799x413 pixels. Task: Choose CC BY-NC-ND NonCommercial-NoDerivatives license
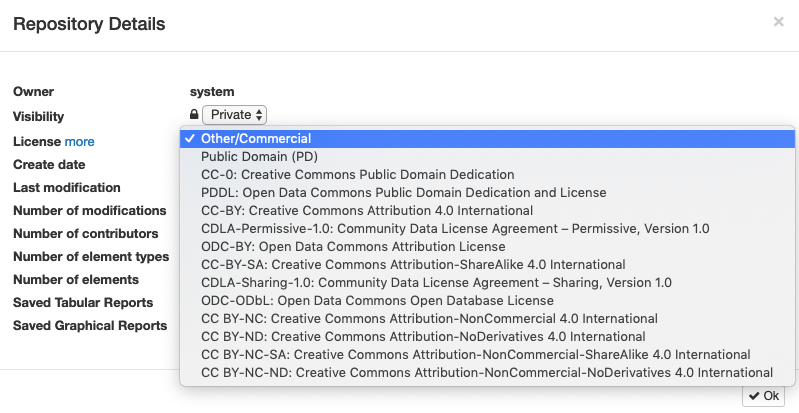point(487,373)
